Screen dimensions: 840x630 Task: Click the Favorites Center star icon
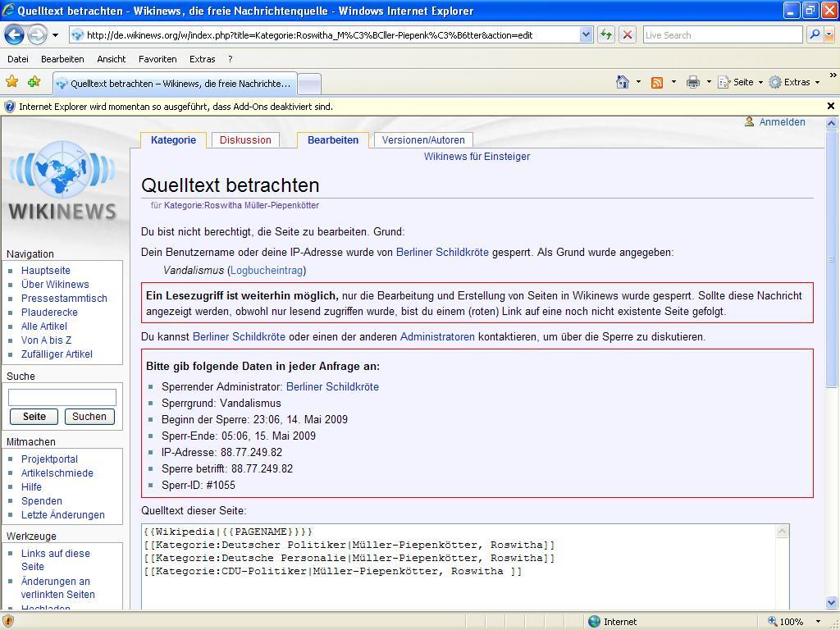pos(11,81)
